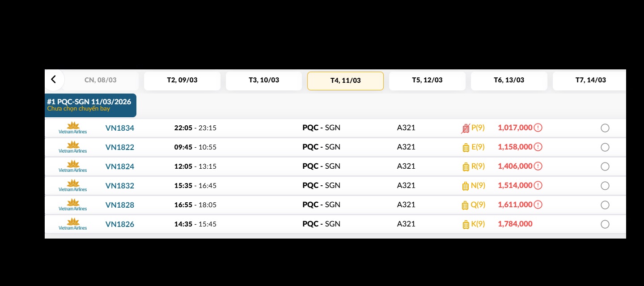Choose the VN1824 flight radio option

pyautogui.click(x=605, y=166)
